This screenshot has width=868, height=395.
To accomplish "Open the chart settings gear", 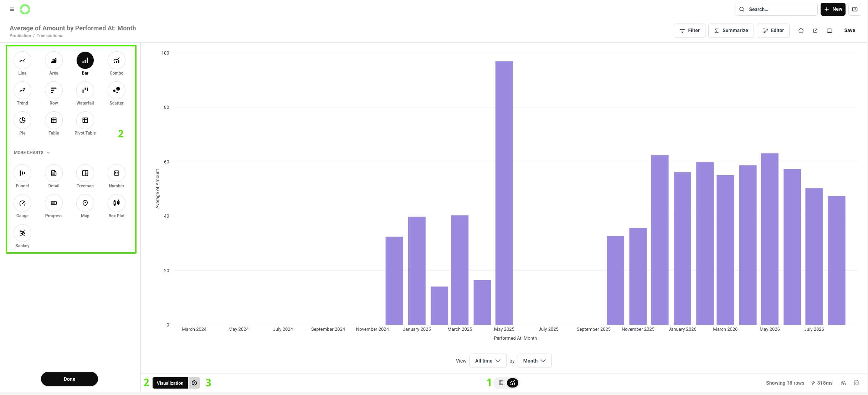I will 194,383.
